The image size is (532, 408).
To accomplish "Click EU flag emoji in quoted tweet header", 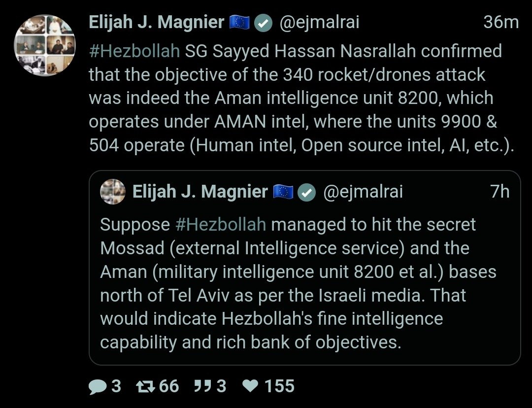I will click(x=284, y=192).
